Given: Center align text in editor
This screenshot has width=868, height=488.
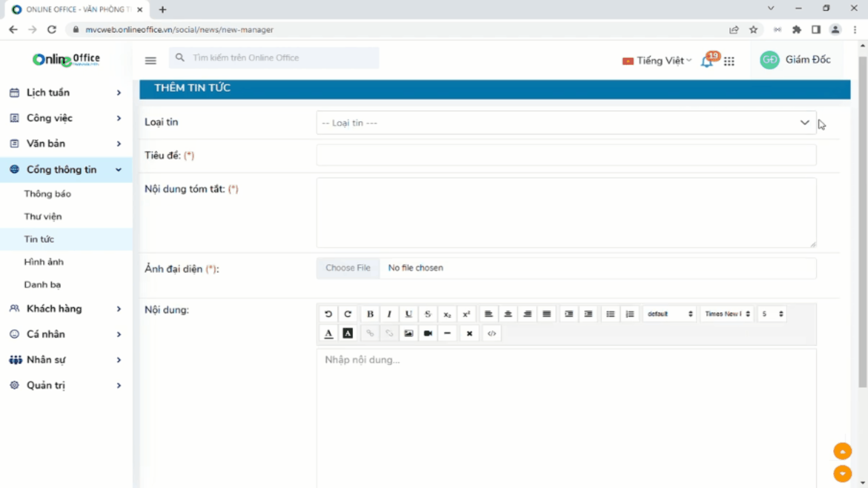Looking at the screenshot, I should [x=508, y=314].
